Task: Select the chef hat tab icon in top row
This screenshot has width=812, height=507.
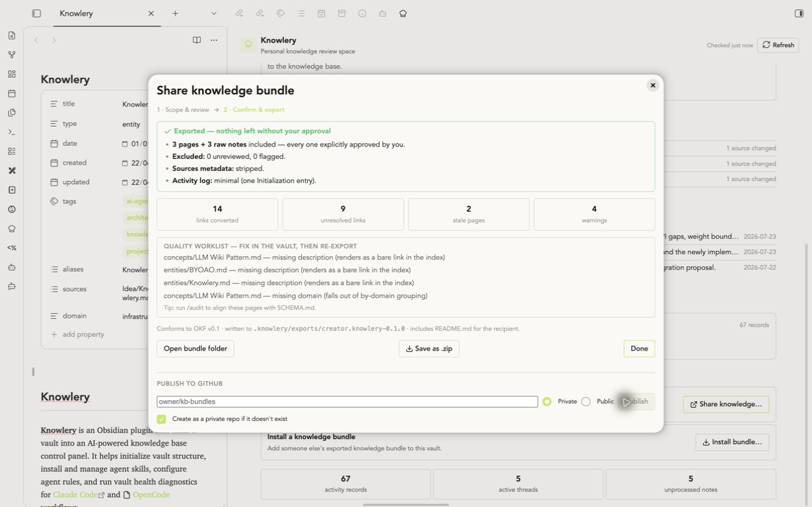Action: pos(403,13)
